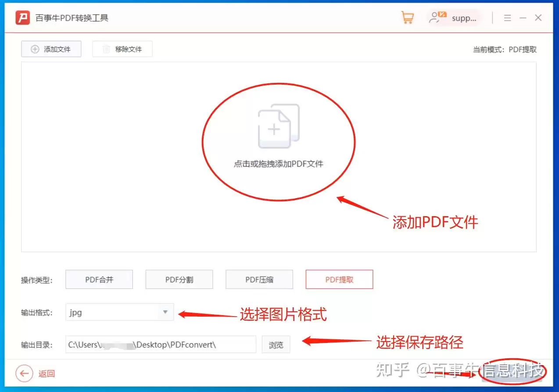The width and height of the screenshot is (559, 392).
Task: Select the PDF合并 operation mode
Action: (x=99, y=279)
